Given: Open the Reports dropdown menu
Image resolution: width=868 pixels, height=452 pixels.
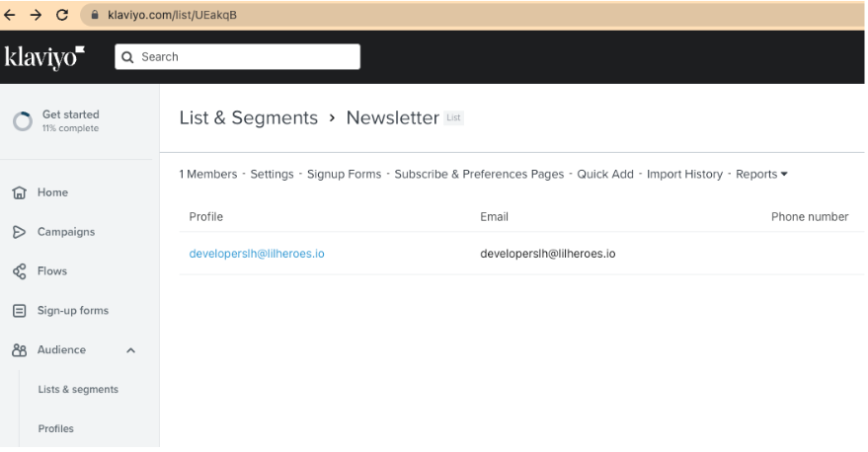Looking at the screenshot, I should [761, 175].
